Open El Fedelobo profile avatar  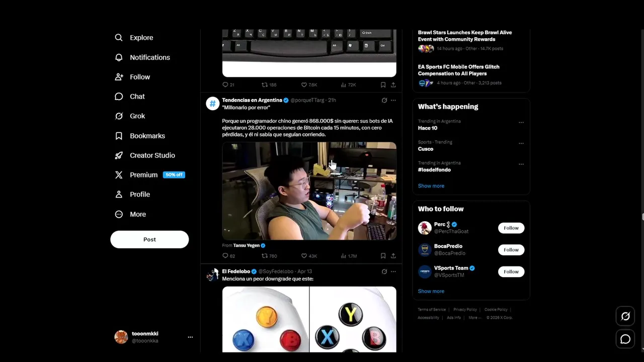pos(213,275)
